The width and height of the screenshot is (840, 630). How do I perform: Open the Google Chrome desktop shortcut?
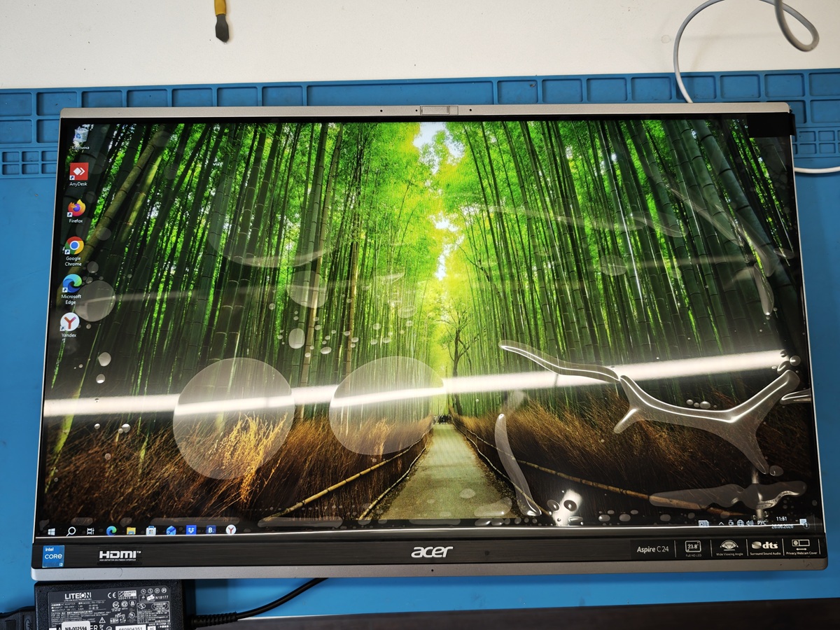[x=73, y=251]
